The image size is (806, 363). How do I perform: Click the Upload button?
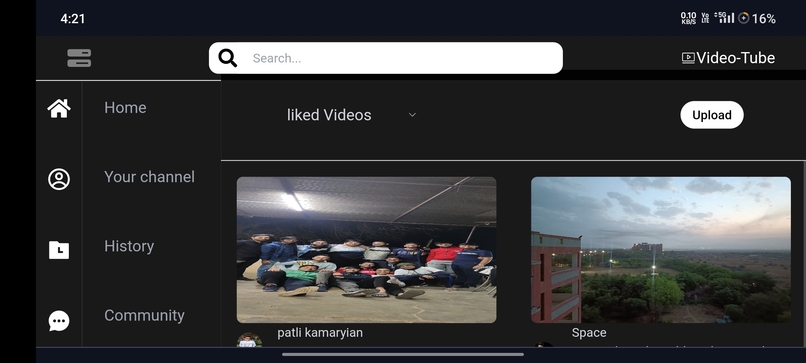[712, 115]
